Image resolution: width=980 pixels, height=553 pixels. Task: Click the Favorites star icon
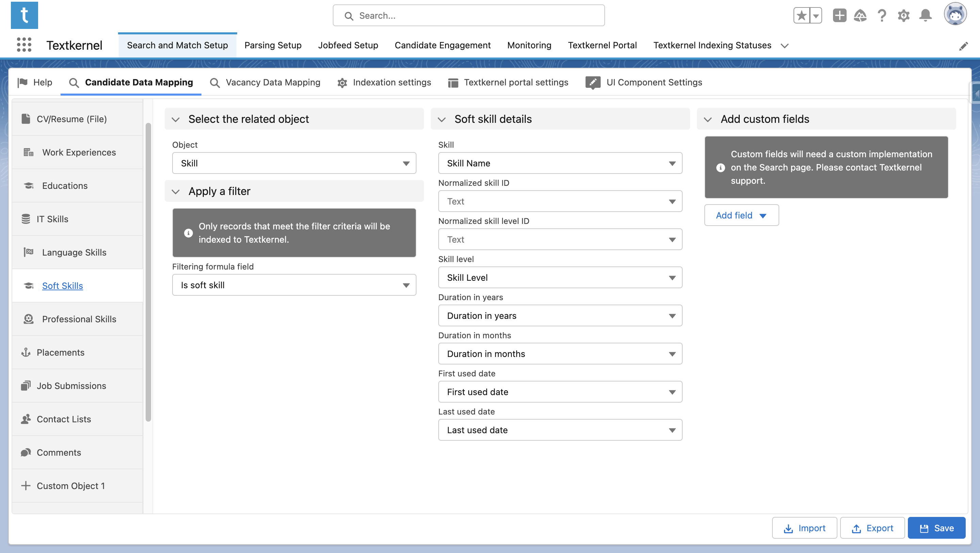pyautogui.click(x=801, y=16)
